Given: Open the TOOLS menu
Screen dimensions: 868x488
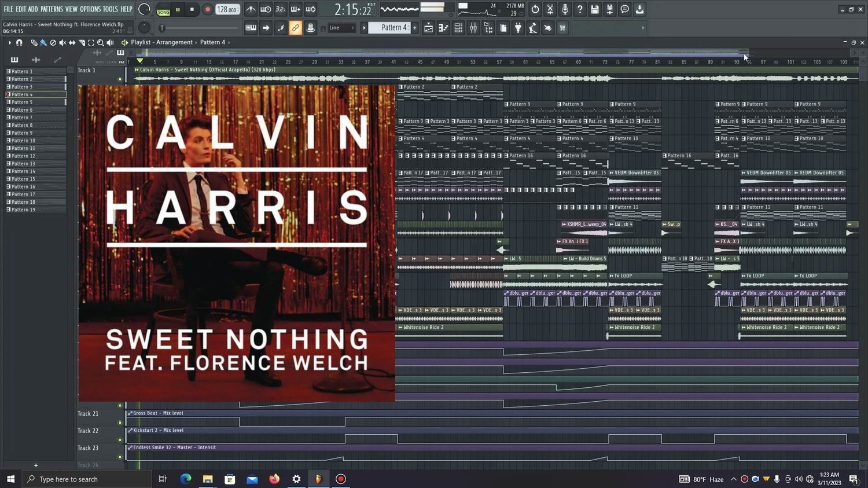Looking at the screenshot, I should pyautogui.click(x=110, y=9).
